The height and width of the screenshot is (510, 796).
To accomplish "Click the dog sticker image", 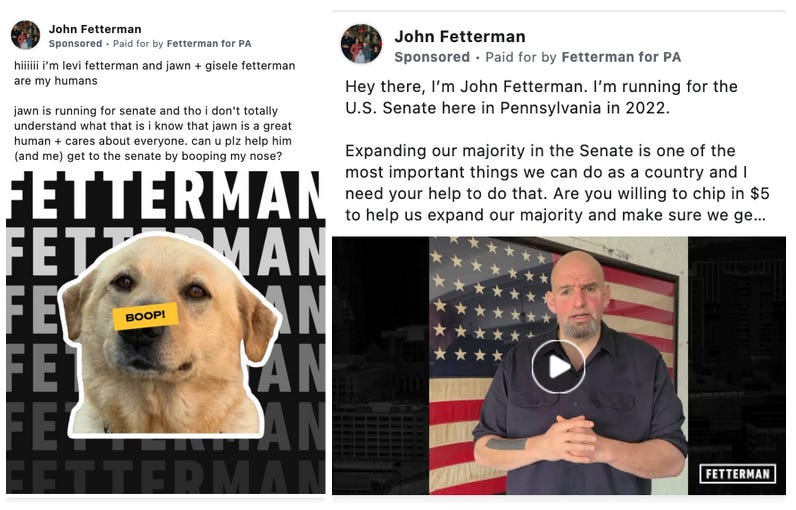I will [x=169, y=336].
